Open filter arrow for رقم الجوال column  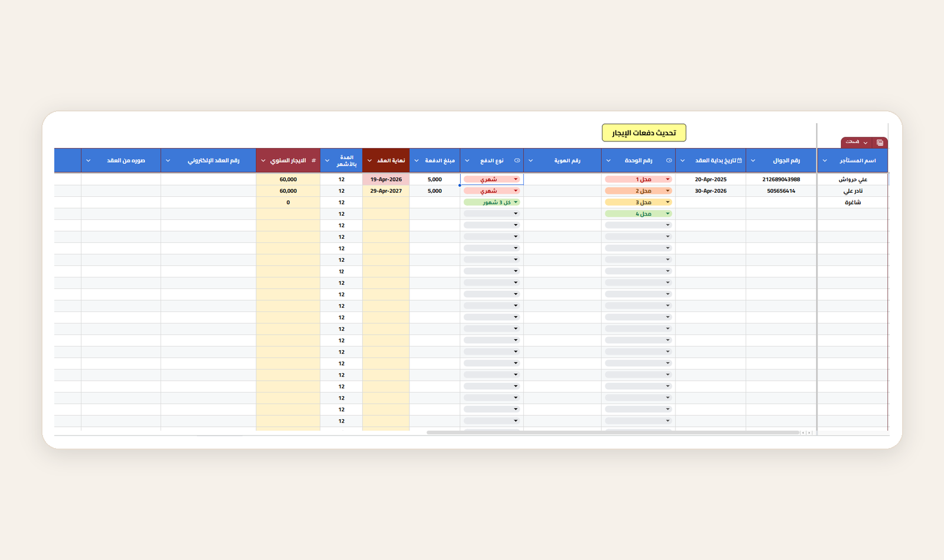(x=753, y=160)
